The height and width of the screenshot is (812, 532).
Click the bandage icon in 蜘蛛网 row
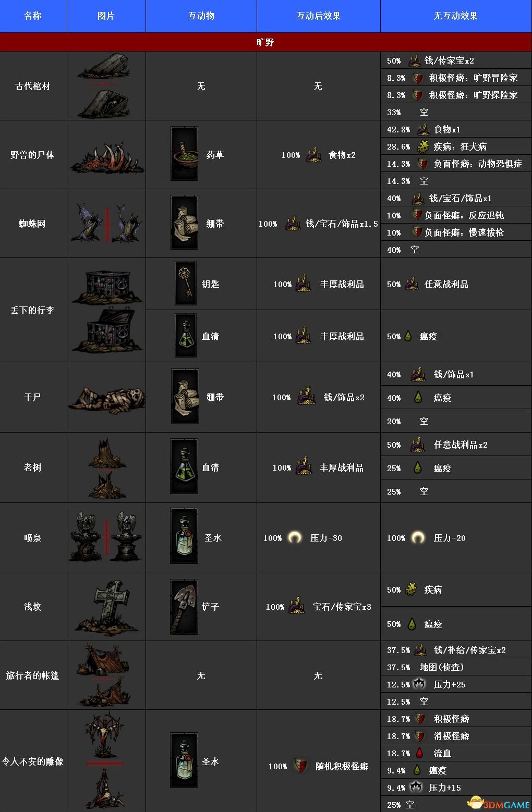[x=185, y=223]
